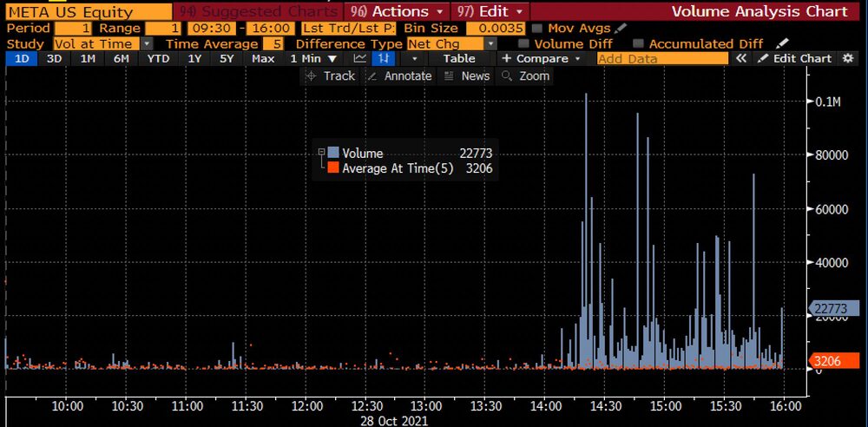The height and width of the screenshot is (427, 868).
Task: Check the Accumulated Diff option
Action: coord(638,43)
